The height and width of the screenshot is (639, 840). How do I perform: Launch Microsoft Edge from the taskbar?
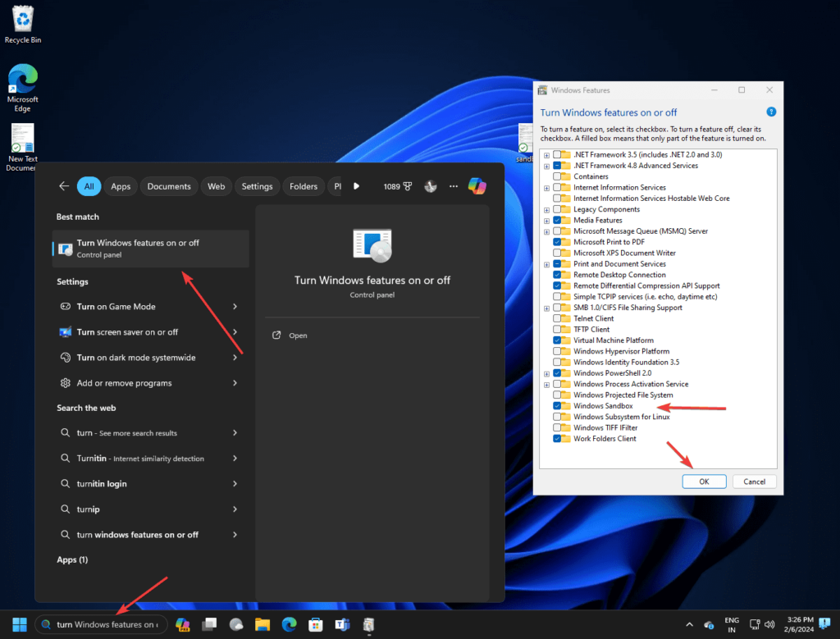point(290,624)
